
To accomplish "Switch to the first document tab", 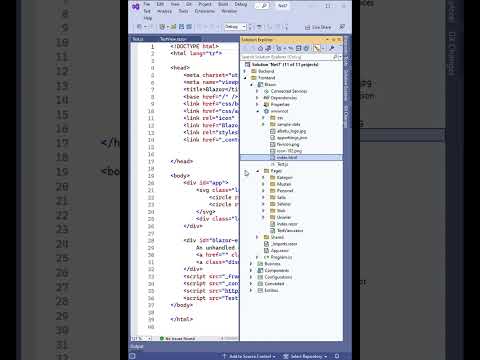I will [x=138, y=39].
